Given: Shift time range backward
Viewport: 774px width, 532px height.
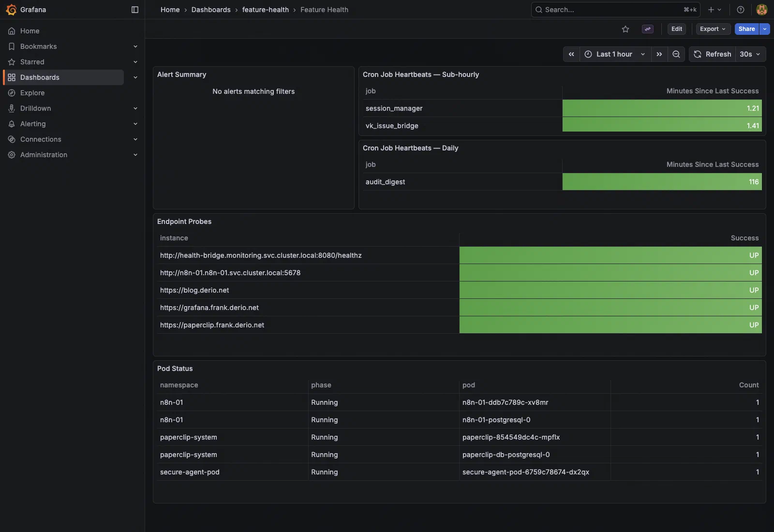Looking at the screenshot, I should click(x=571, y=54).
